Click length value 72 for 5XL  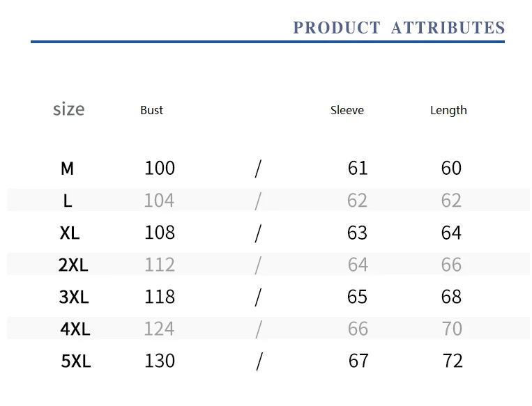pos(453,361)
